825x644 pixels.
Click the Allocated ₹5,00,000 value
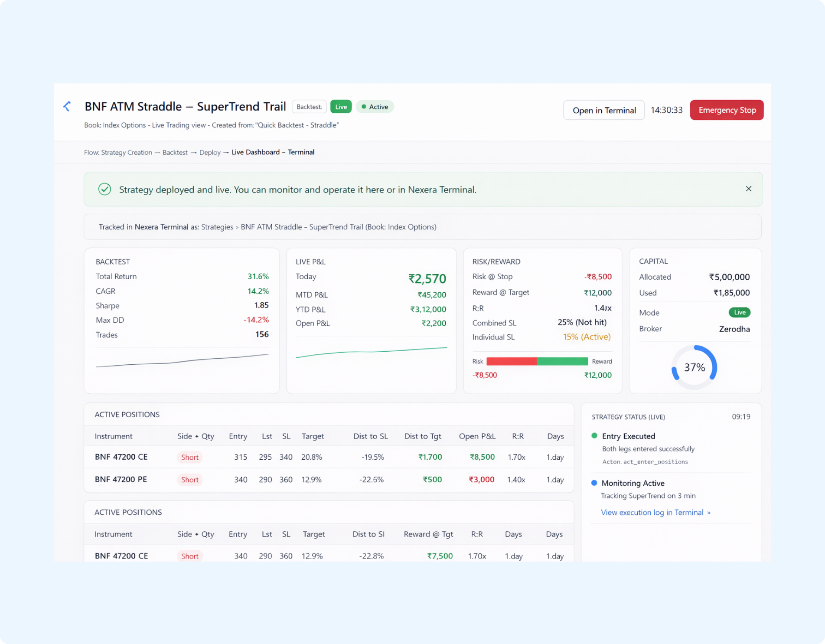click(x=729, y=277)
